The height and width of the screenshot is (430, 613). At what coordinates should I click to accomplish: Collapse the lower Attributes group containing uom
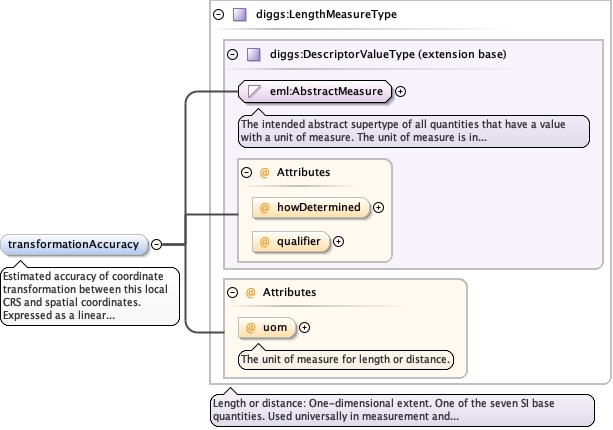[x=233, y=292]
